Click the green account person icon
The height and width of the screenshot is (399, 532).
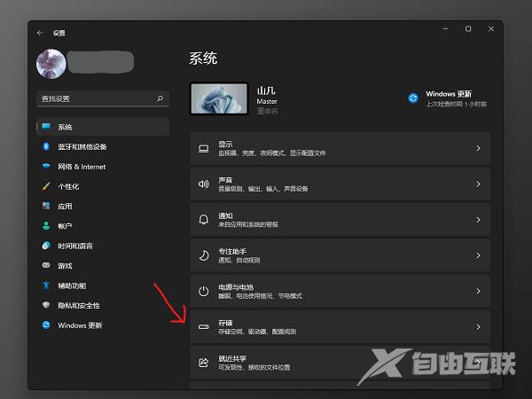pos(46,225)
